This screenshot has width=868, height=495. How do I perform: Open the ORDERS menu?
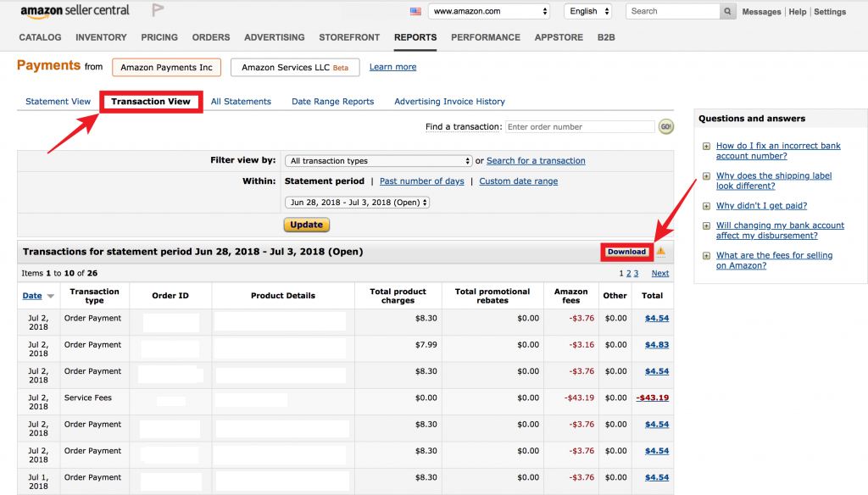click(x=211, y=37)
